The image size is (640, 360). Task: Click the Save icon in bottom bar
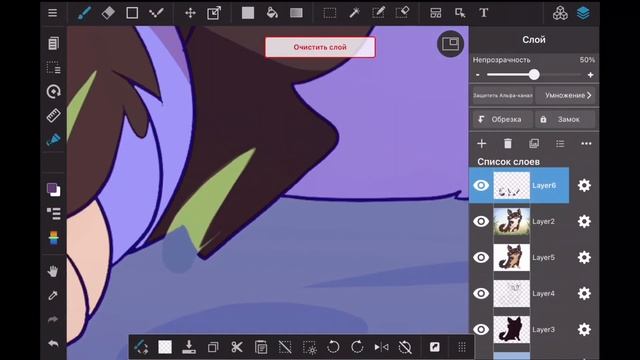click(189, 347)
